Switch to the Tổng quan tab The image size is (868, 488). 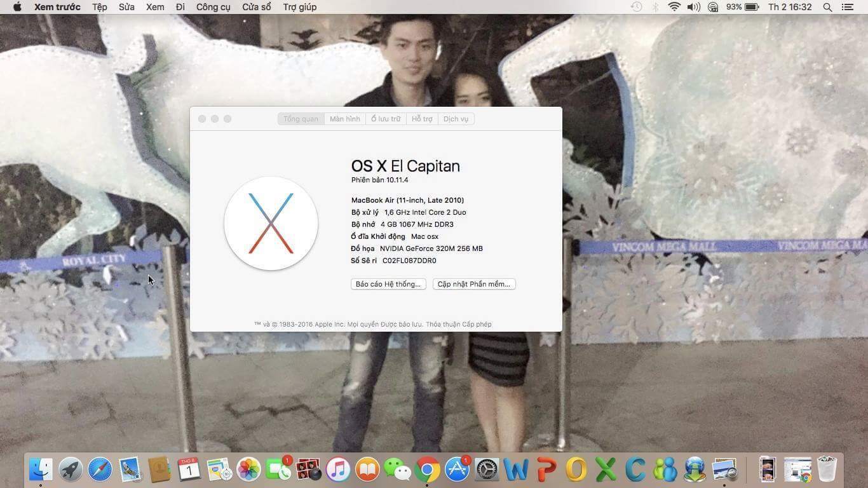click(301, 119)
